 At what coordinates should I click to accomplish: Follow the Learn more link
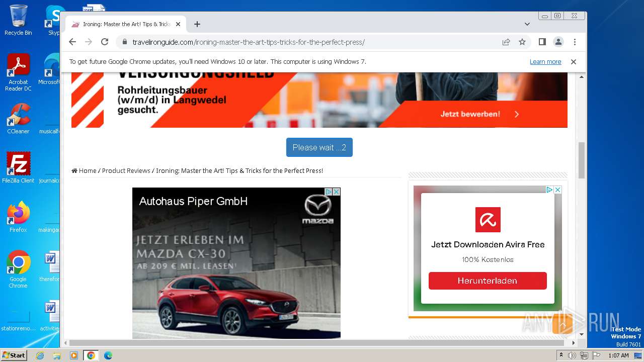545,62
